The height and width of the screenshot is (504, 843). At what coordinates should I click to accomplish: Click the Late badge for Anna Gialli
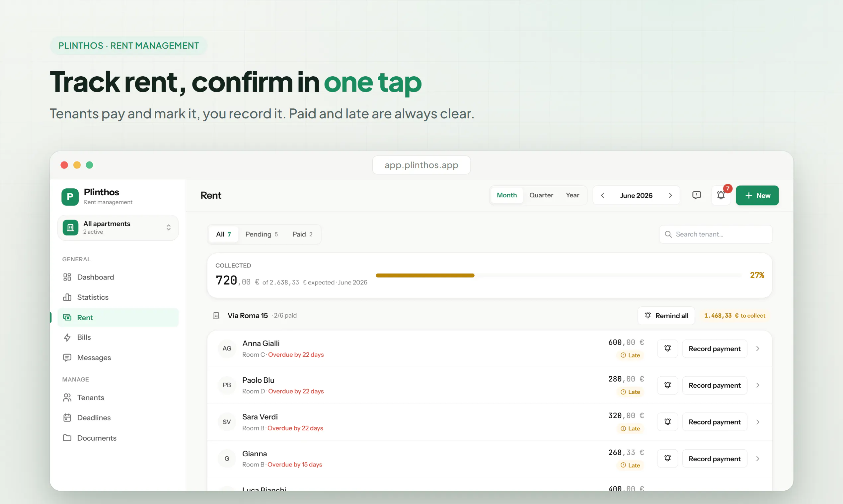[x=630, y=355]
